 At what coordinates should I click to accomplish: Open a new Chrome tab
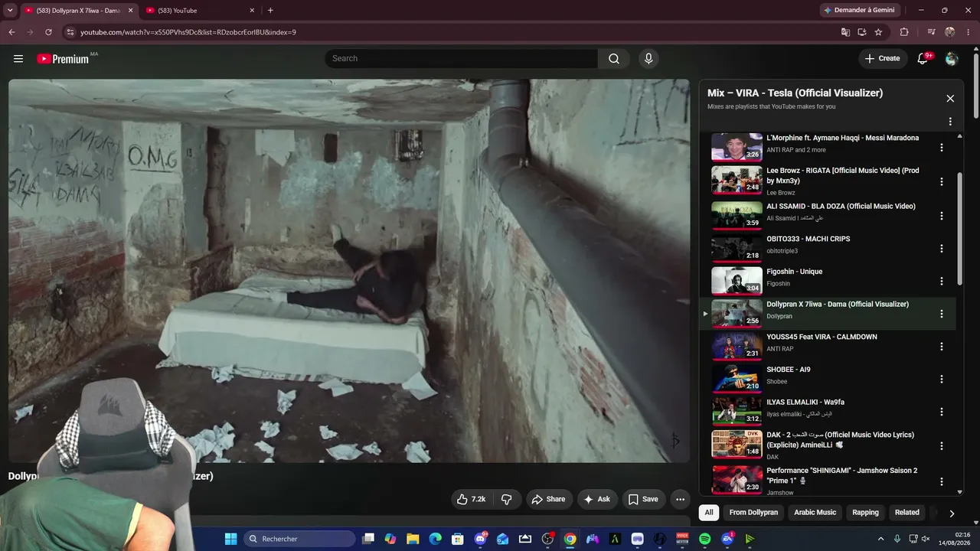pyautogui.click(x=270, y=10)
